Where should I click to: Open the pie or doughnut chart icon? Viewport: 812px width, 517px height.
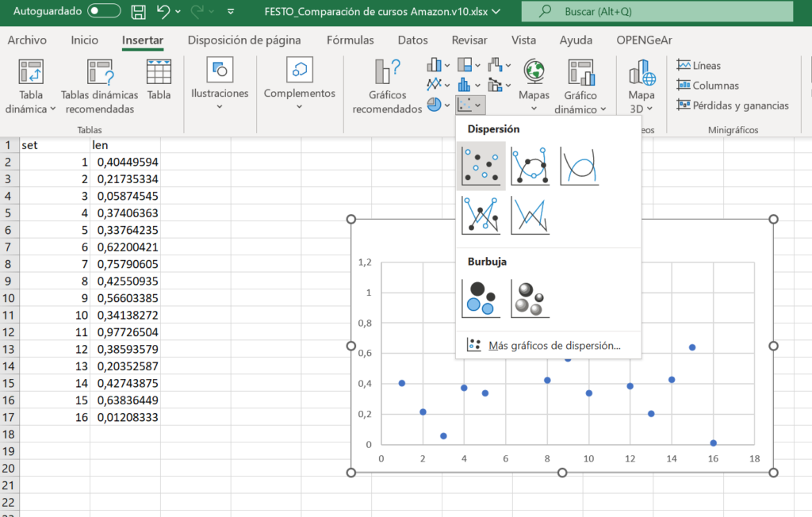pyautogui.click(x=435, y=105)
